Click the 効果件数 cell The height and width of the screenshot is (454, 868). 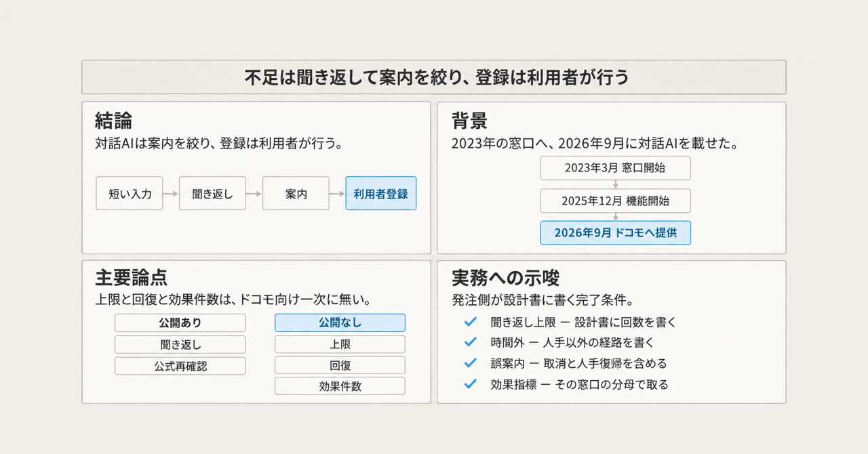pyautogui.click(x=340, y=387)
